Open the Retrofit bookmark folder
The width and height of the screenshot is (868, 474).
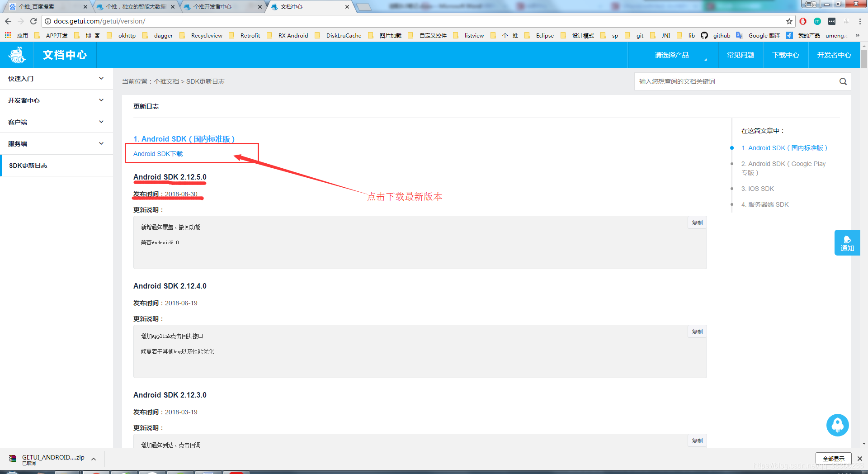[245, 35]
